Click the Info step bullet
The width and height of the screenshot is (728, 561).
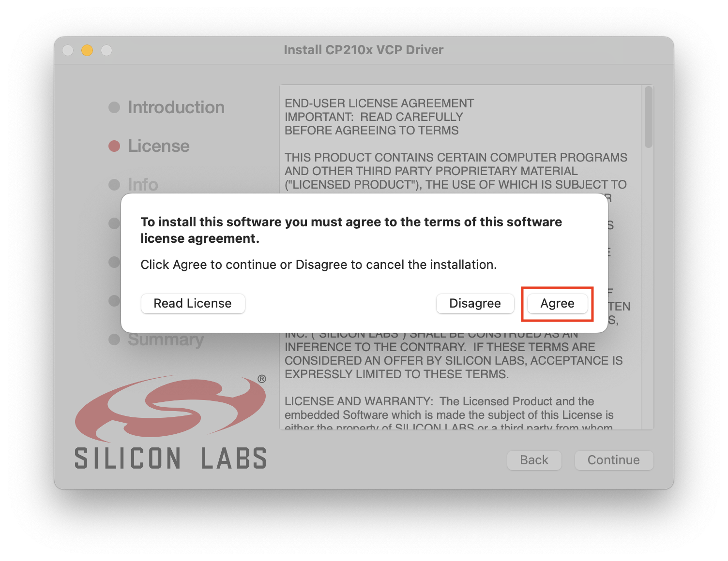pyautogui.click(x=114, y=185)
